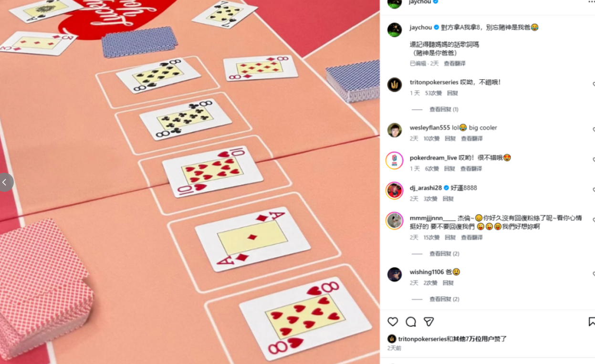Image resolution: width=595 pixels, height=364 pixels.
Task: View likes count on wesleyflan555 comment
Action: click(431, 138)
